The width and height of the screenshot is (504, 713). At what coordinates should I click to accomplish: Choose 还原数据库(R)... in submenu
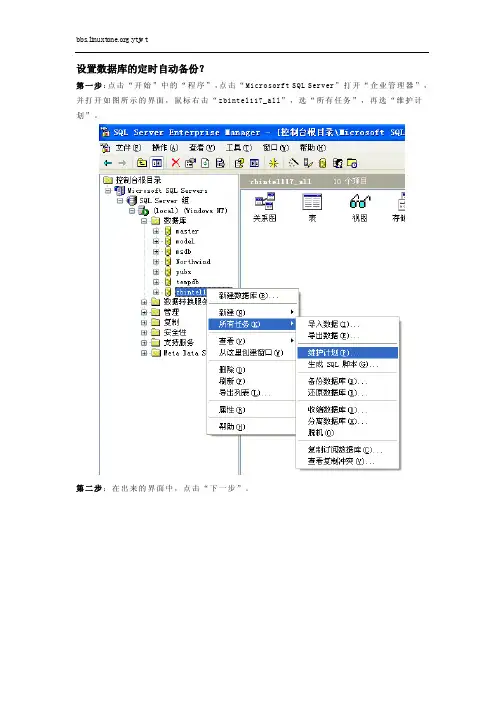(348, 392)
